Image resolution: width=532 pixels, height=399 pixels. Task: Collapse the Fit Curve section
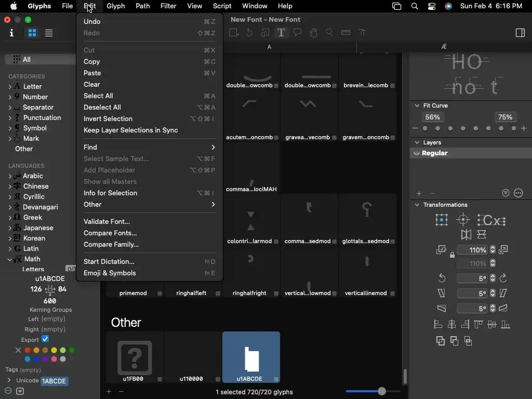click(x=417, y=105)
